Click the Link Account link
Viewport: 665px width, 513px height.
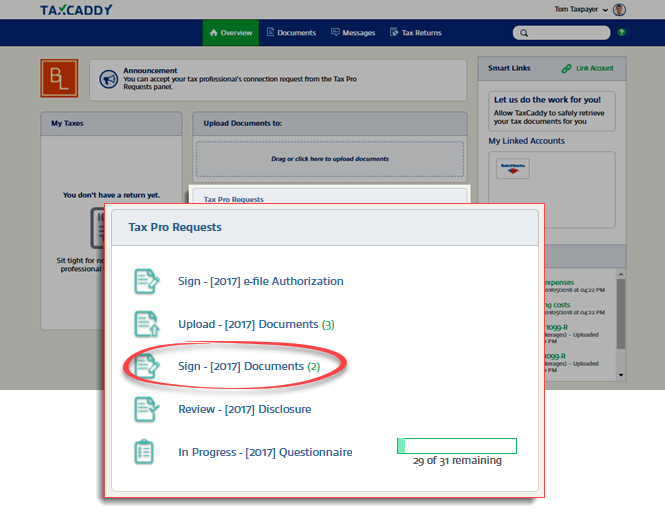tap(595, 68)
